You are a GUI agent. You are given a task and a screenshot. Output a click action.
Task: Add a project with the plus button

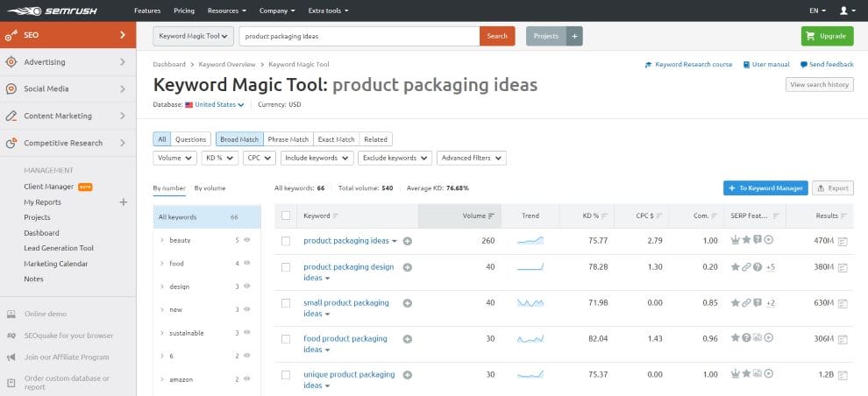574,36
